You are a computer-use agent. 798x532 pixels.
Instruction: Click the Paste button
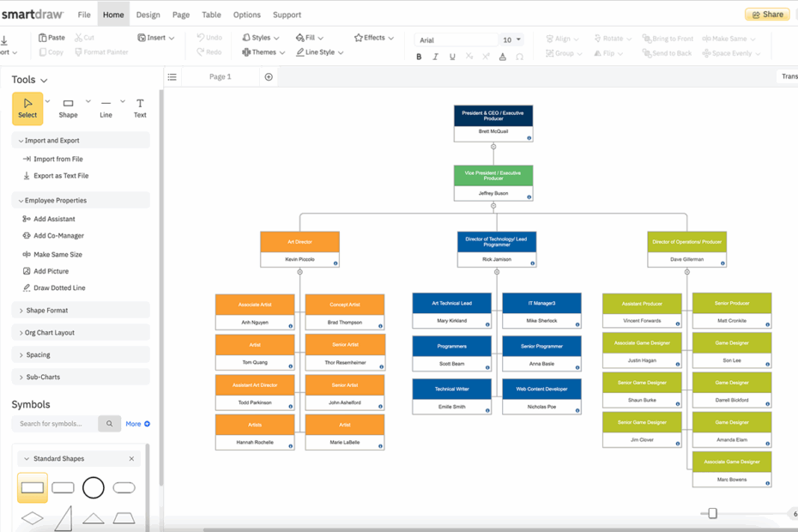tap(51, 38)
